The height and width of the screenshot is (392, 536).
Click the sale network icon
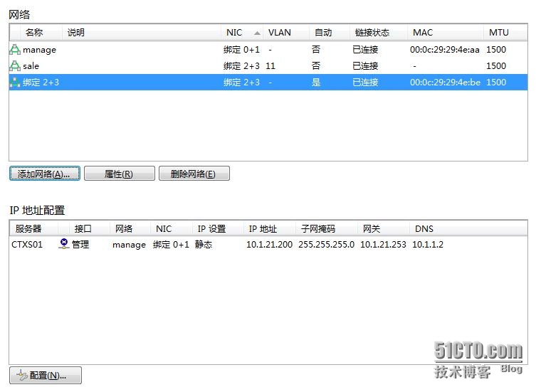15,66
